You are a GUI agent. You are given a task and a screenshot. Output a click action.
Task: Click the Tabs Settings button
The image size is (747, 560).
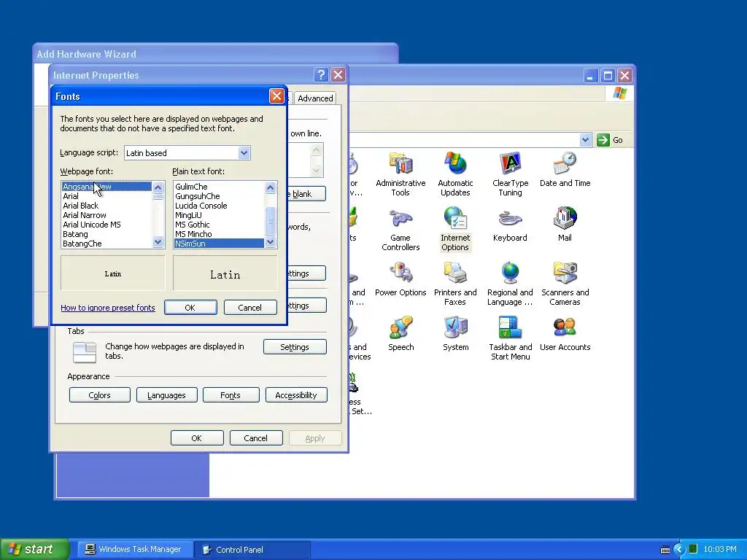coord(295,347)
